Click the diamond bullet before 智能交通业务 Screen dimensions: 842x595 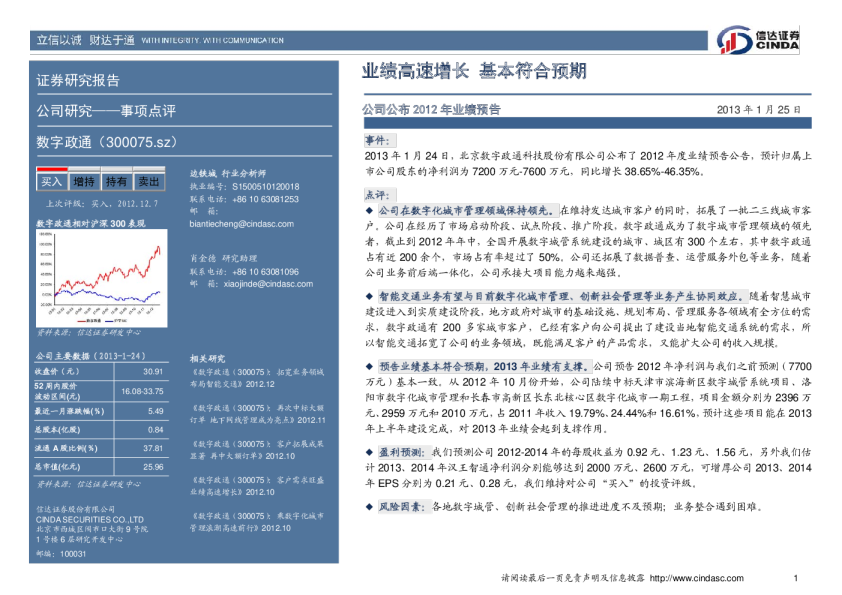[x=369, y=297]
